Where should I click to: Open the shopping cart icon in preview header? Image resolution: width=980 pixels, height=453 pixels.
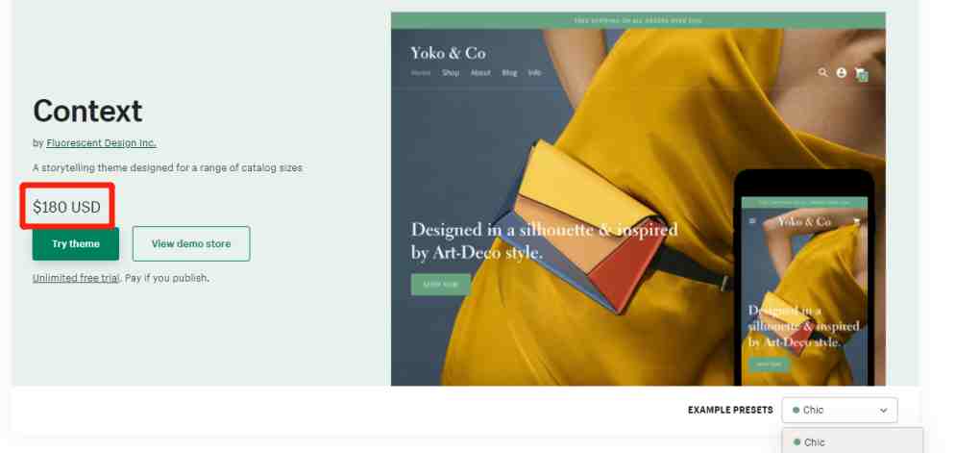click(x=861, y=74)
